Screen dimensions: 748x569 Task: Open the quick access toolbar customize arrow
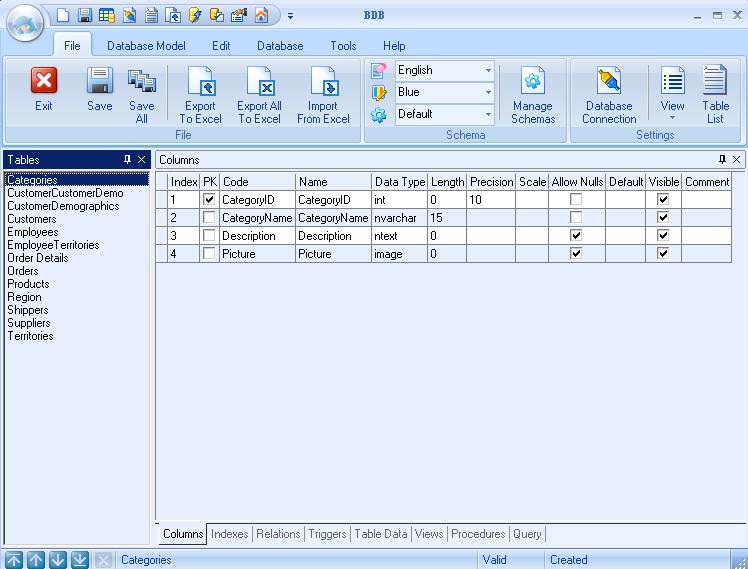290,16
